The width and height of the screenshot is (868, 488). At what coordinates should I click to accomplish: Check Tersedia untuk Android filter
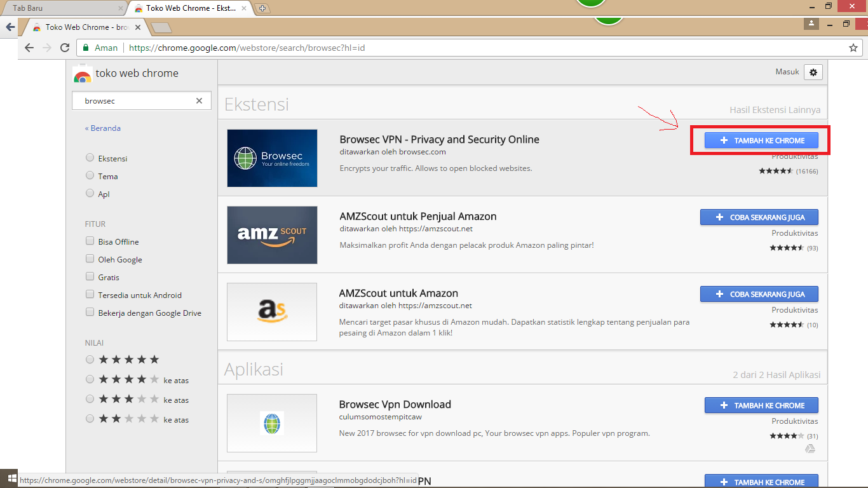click(90, 295)
